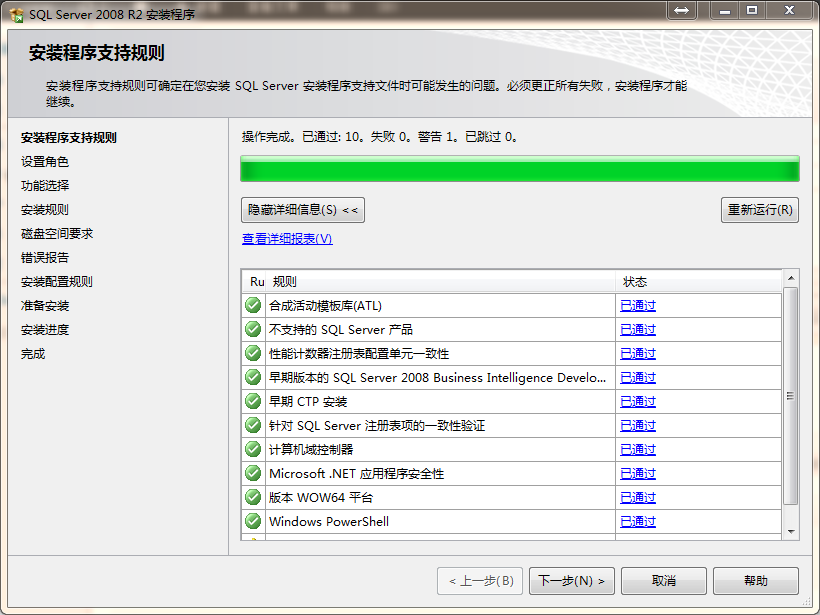This screenshot has height=615, width=820.
Task: Select 设置角色 step in left sidebar
Action: coord(45,162)
